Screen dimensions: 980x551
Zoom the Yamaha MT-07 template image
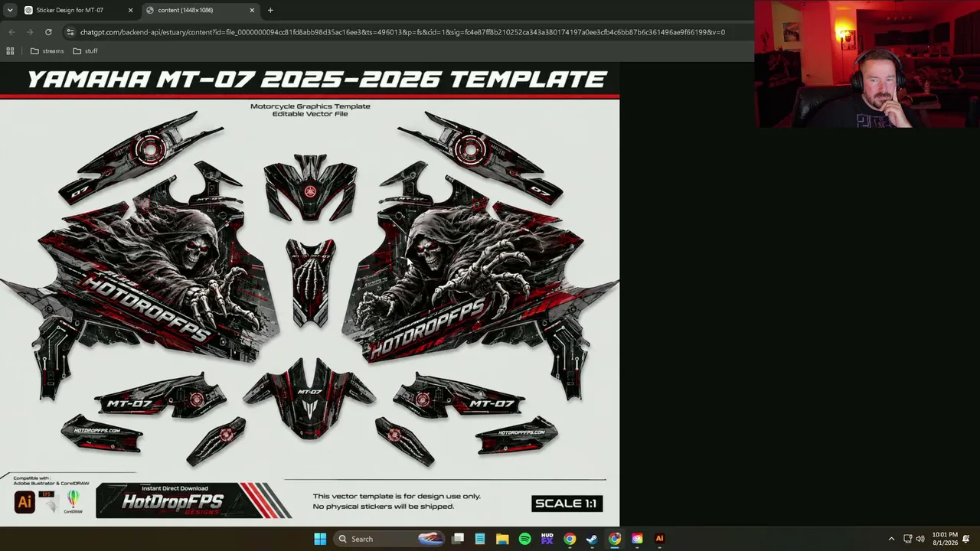(309, 294)
